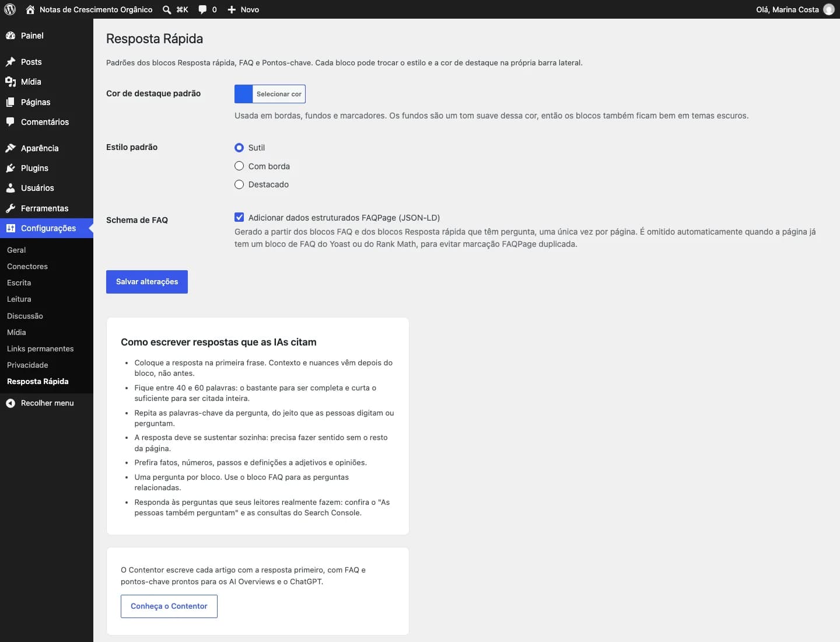
Task: Click the Ferramentas wrench icon
Action: [10, 208]
